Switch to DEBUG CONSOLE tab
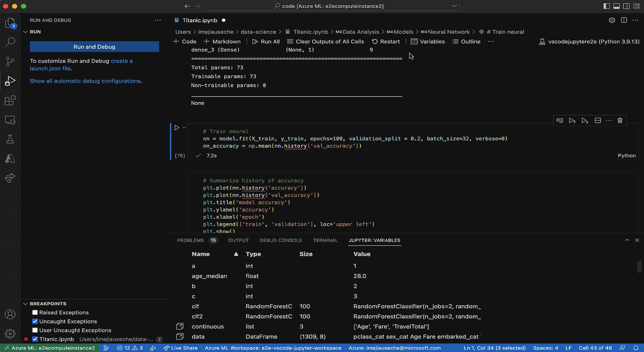644x352 pixels. 281,240
